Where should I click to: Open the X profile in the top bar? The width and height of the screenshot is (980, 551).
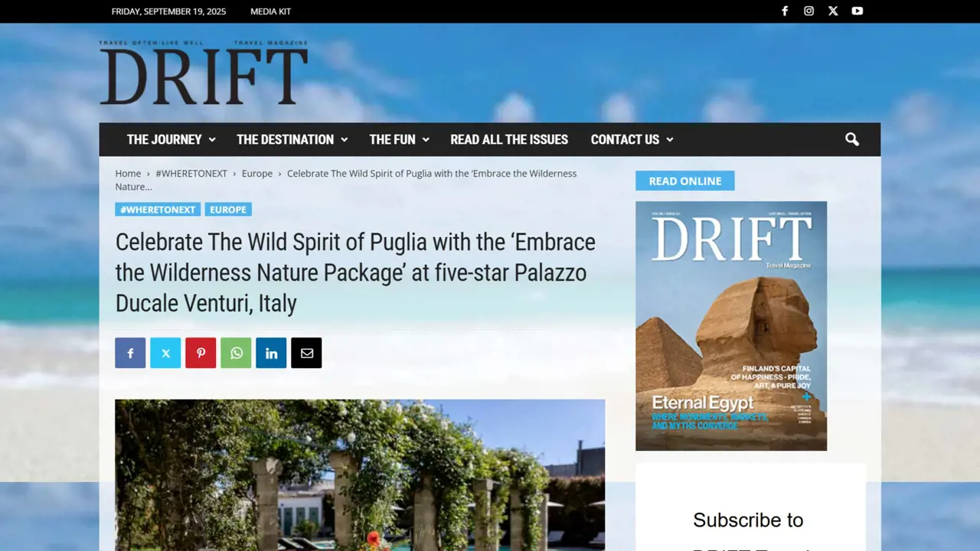833,11
